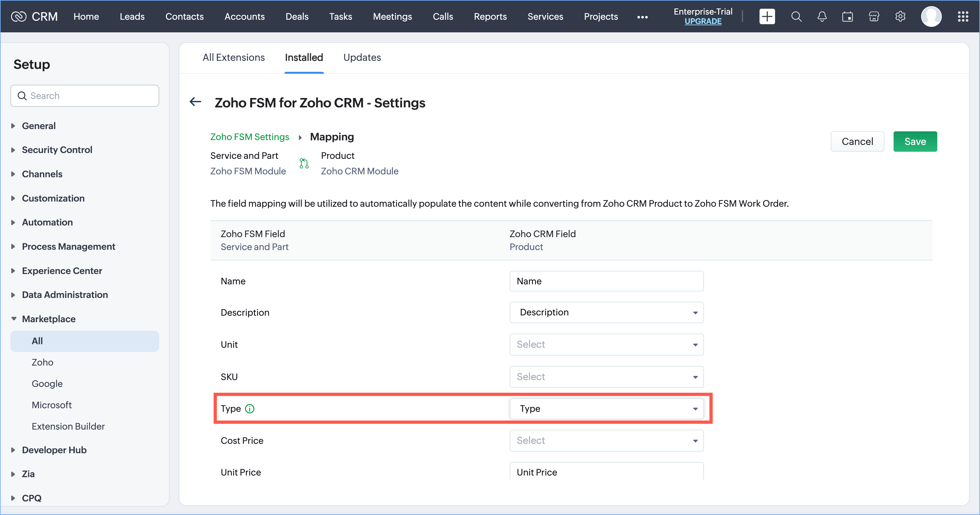Open the apps grid launcher icon
Viewport: 980px width, 515px height.
pos(963,16)
